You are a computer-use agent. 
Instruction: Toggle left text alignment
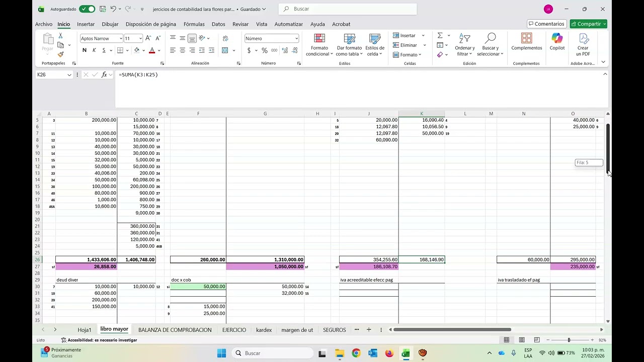point(173,50)
